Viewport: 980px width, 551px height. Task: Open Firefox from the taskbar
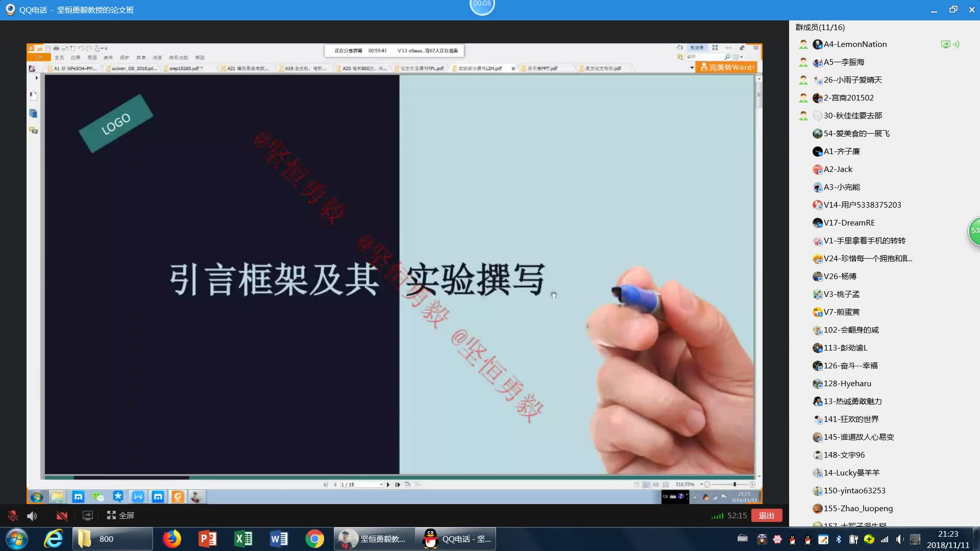[171, 539]
